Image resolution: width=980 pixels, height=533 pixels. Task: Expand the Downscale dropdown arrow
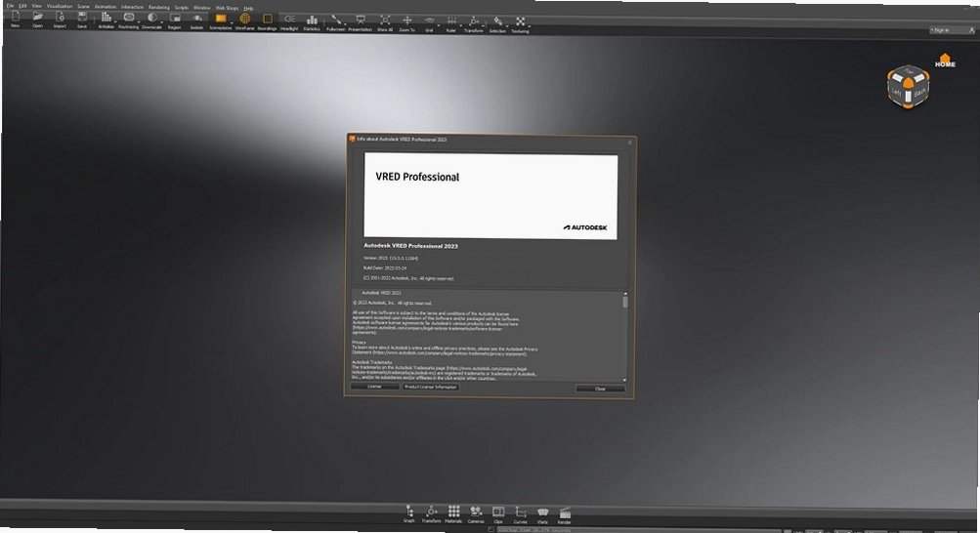point(162,23)
